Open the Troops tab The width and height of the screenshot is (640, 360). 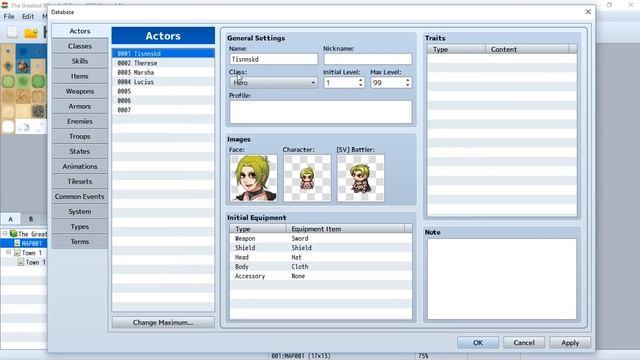(80, 136)
